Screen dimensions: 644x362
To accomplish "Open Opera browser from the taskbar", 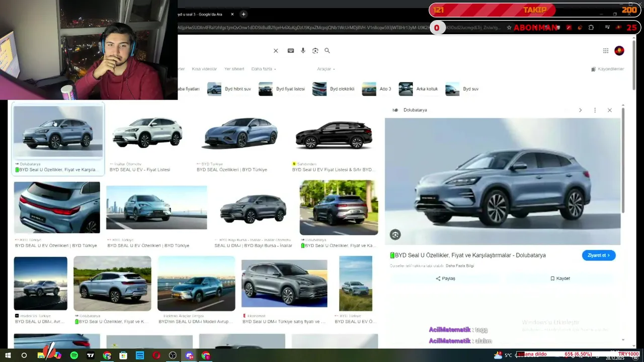I will (x=156, y=355).
